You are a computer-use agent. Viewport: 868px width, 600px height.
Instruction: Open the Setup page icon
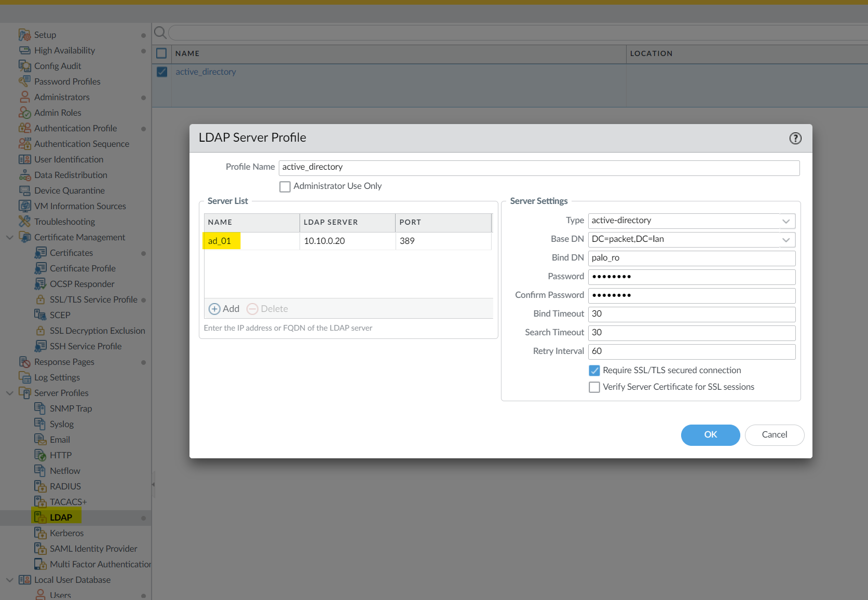point(24,34)
